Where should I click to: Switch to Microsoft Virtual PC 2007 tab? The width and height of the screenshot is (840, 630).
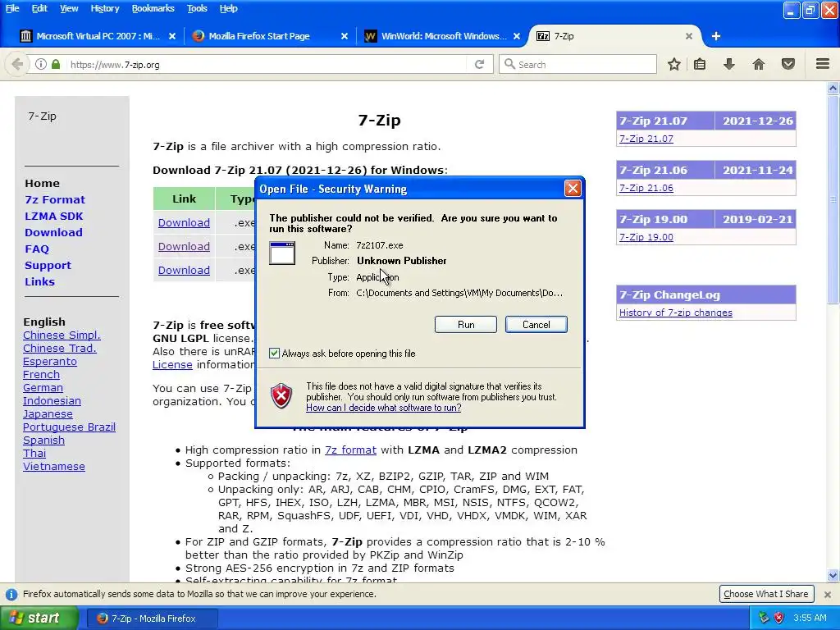(97, 36)
